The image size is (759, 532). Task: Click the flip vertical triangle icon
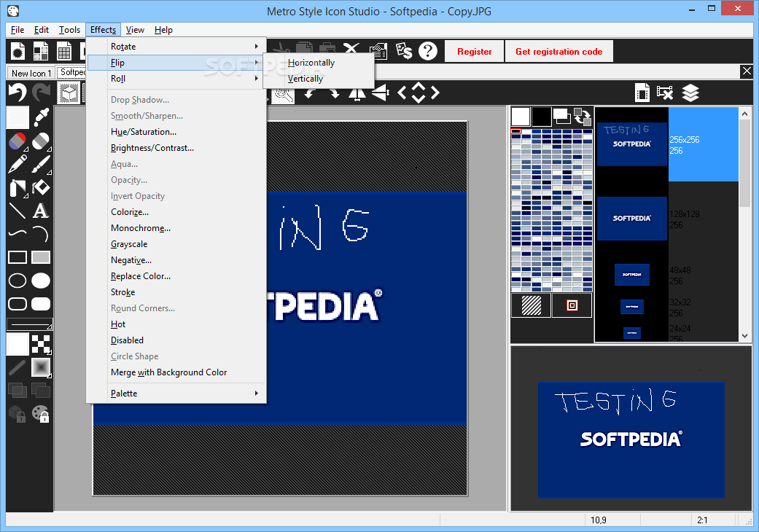click(381, 93)
